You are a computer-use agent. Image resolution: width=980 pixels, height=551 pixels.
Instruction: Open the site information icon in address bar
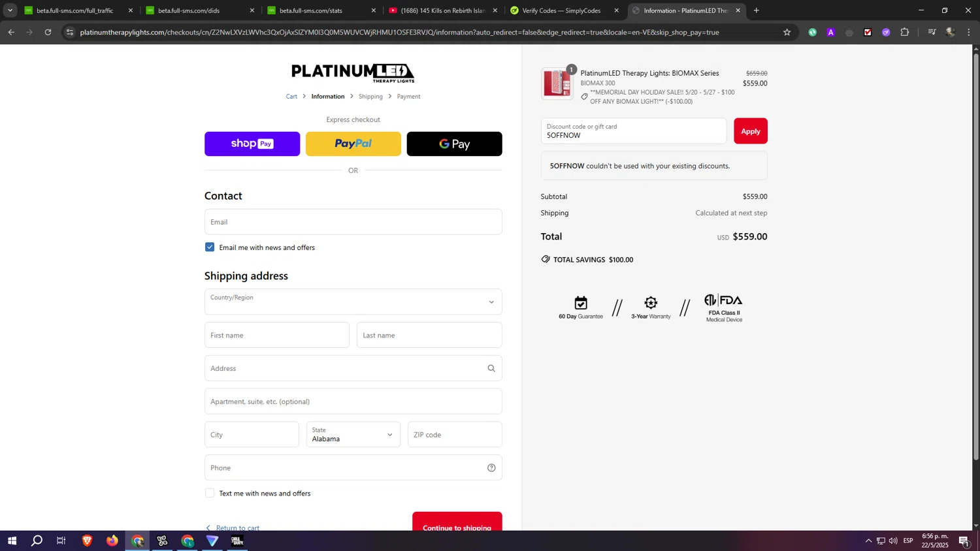pyautogui.click(x=70, y=32)
